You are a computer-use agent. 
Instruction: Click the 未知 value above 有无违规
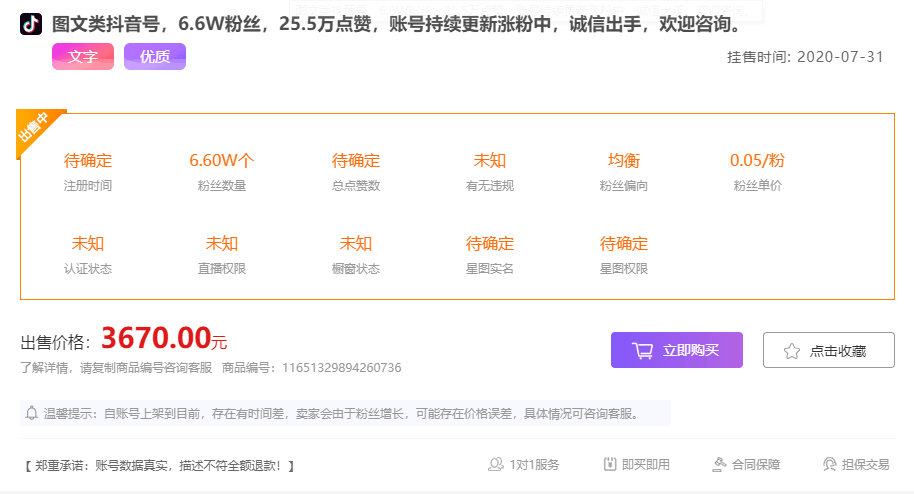point(490,160)
